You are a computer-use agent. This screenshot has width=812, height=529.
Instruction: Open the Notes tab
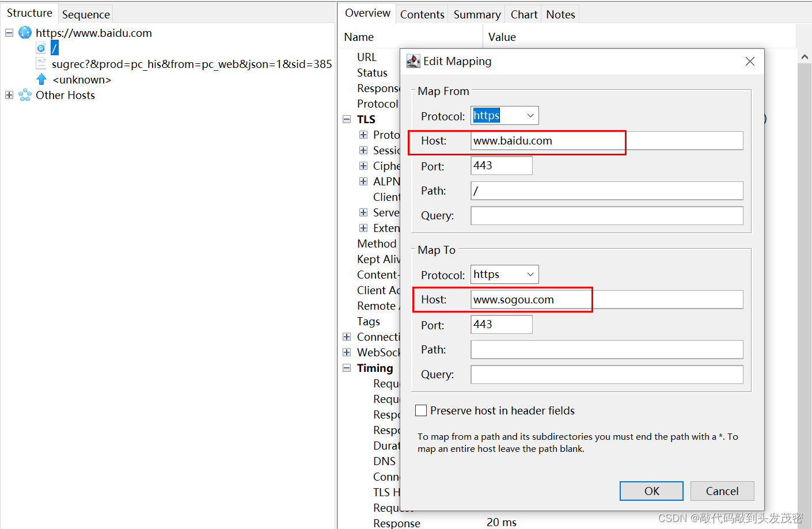[x=560, y=14]
